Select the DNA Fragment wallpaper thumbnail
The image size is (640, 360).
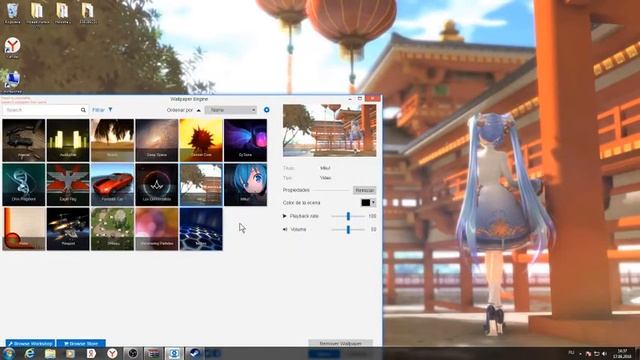coord(24,184)
